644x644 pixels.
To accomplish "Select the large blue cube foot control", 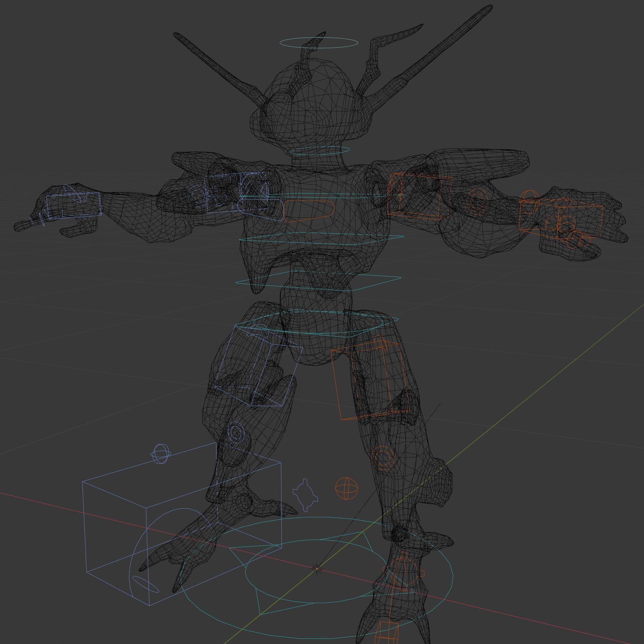I will tap(182, 523).
